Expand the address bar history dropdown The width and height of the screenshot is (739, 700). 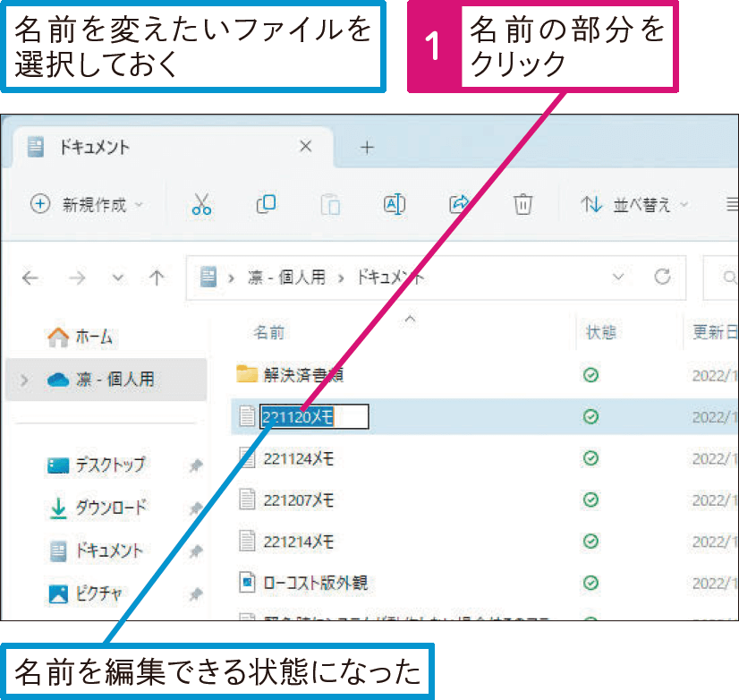(x=618, y=277)
